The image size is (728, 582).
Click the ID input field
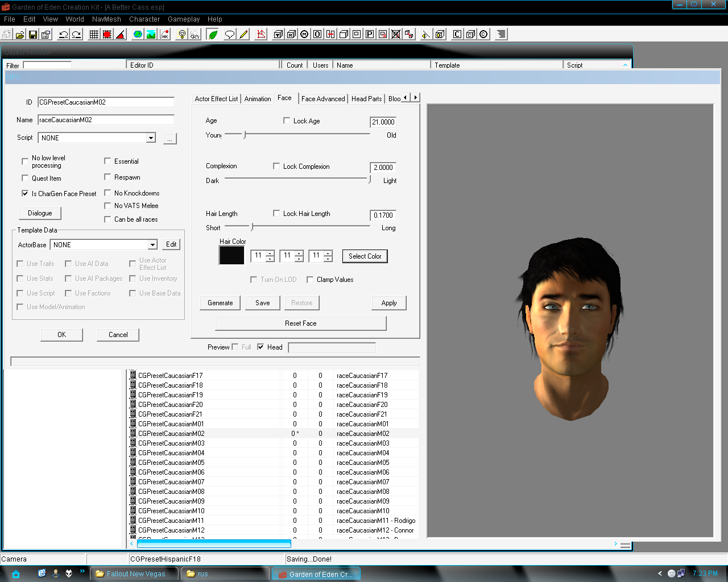(106, 102)
